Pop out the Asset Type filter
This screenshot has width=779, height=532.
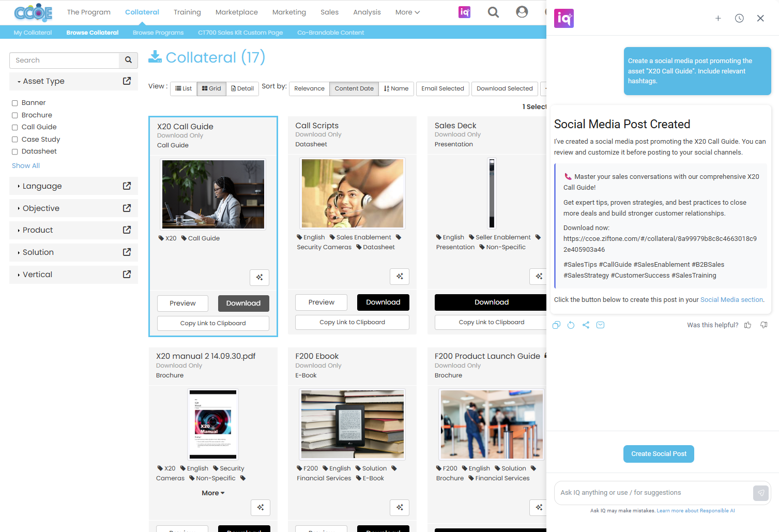point(127,81)
